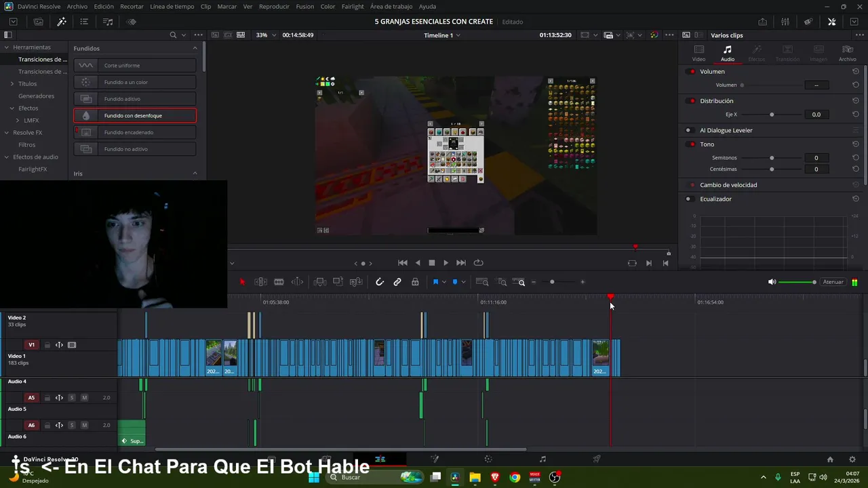Click the Atenuar dim button
This screenshot has height=488, width=868.
[833, 282]
